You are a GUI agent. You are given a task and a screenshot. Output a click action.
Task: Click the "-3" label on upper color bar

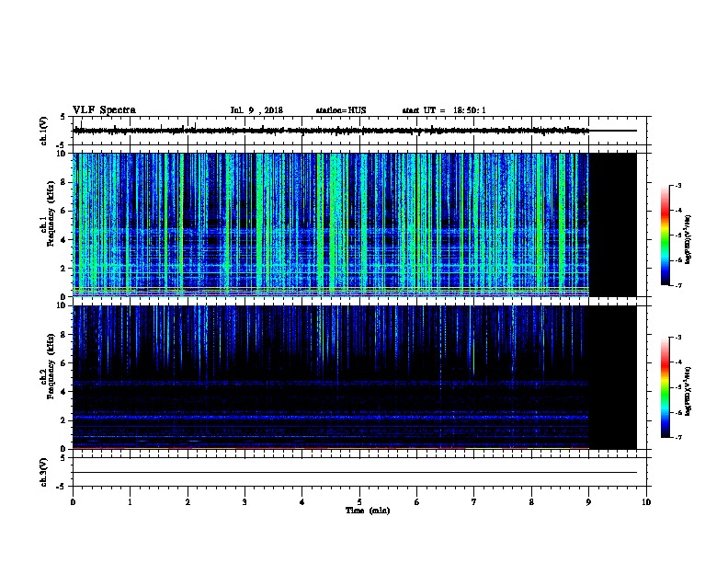(x=678, y=185)
